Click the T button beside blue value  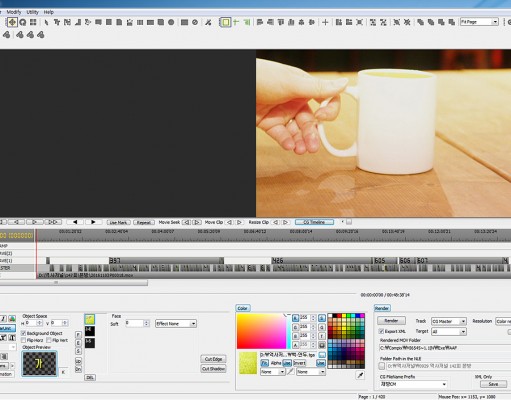321,336
